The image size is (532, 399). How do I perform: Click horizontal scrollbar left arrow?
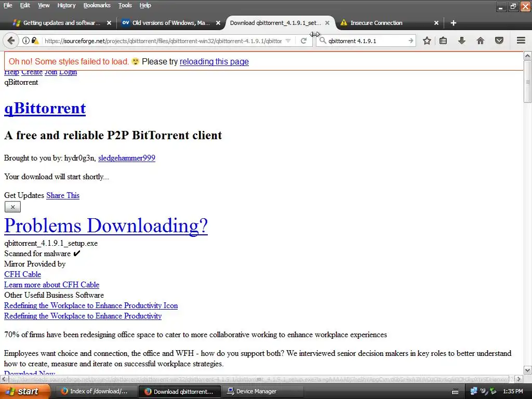pyautogui.click(x=4, y=379)
